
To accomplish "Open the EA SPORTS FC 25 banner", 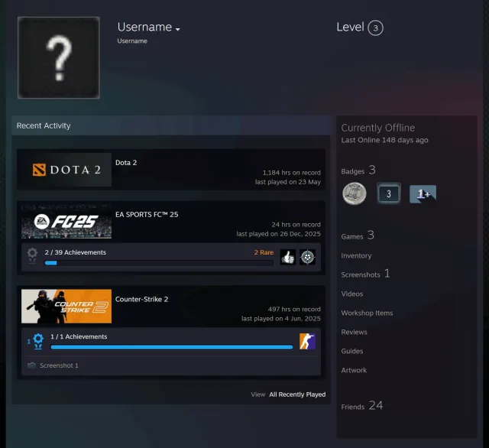I will tap(66, 222).
